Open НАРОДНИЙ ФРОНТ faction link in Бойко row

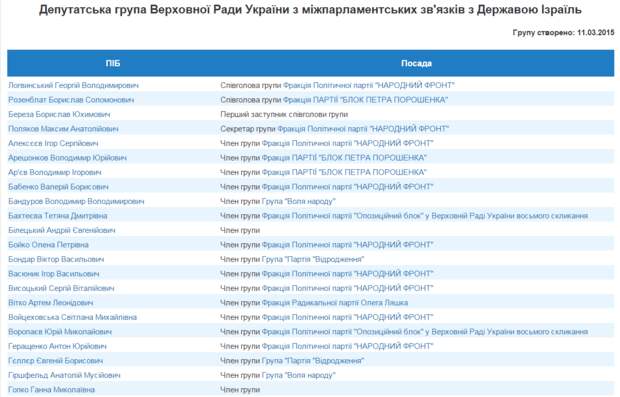point(348,245)
